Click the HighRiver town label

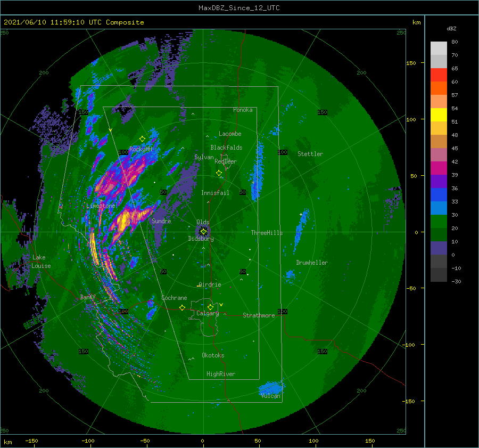pos(221,374)
